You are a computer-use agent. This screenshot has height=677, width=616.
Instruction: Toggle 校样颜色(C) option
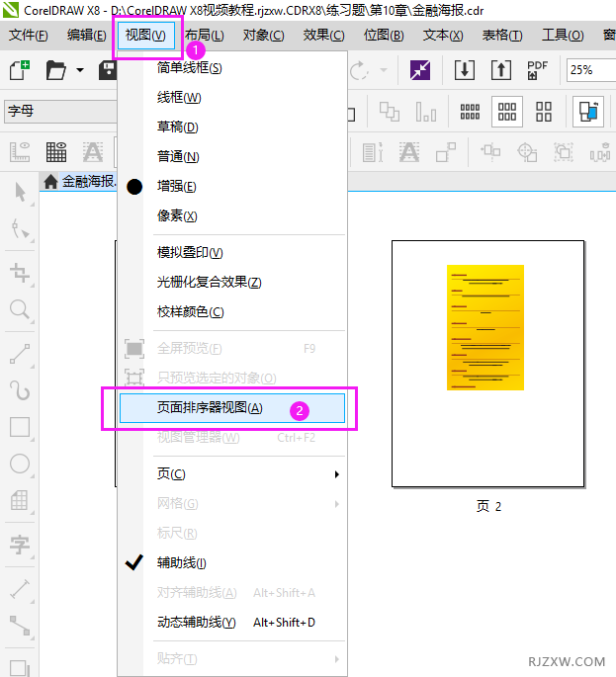click(232, 311)
